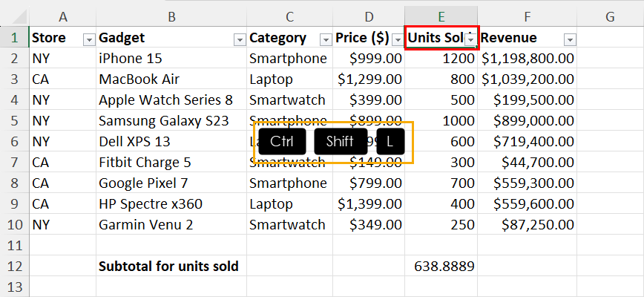Viewport: 644px width, 297px height.
Task: Open the Store column filter dropdown
Action: [89, 39]
